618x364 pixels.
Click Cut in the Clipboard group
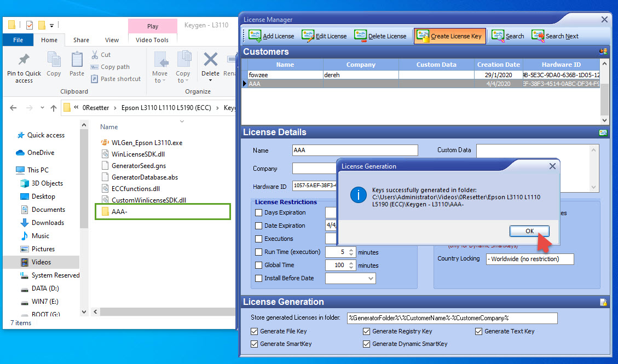pyautogui.click(x=101, y=55)
